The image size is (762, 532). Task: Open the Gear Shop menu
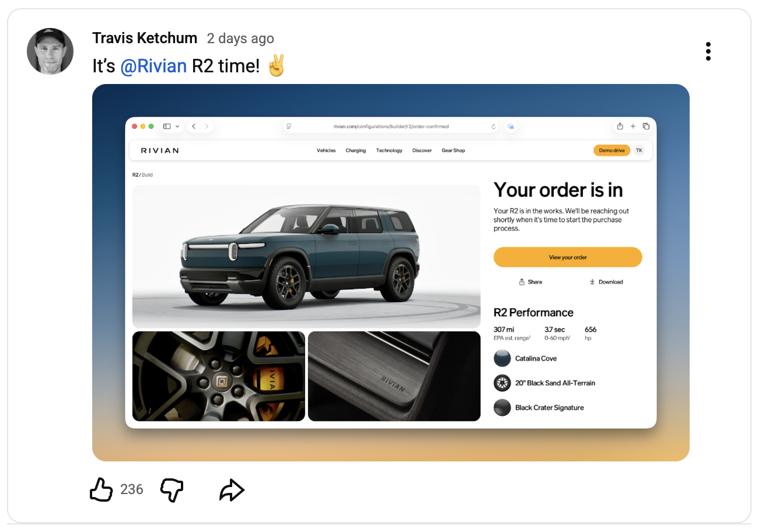coord(453,150)
